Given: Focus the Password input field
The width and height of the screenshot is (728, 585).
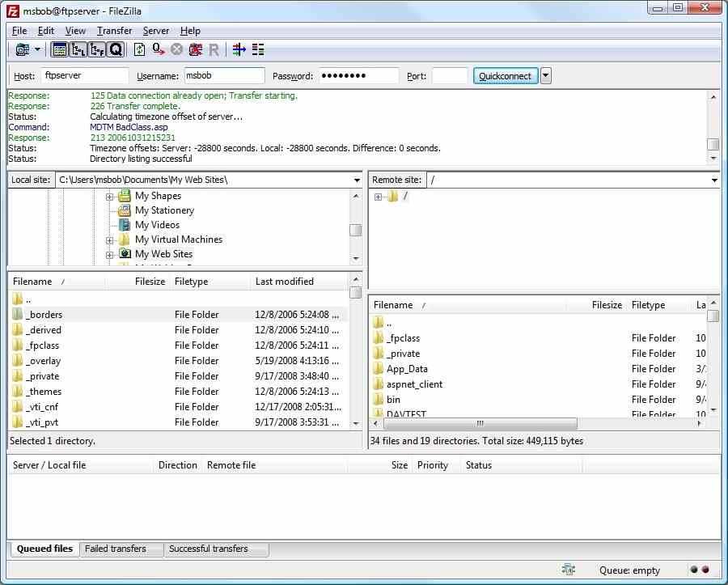Looking at the screenshot, I should click(x=358, y=76).
